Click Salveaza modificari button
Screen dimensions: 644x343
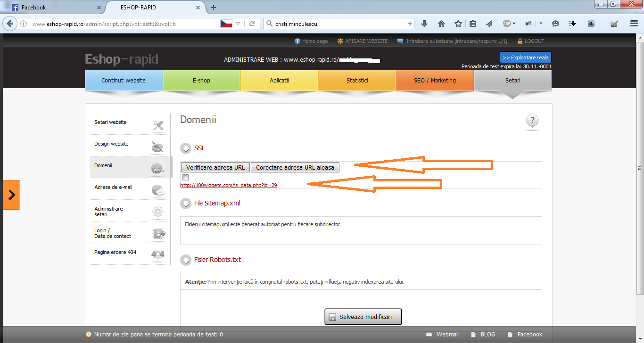tap(363, 317)
